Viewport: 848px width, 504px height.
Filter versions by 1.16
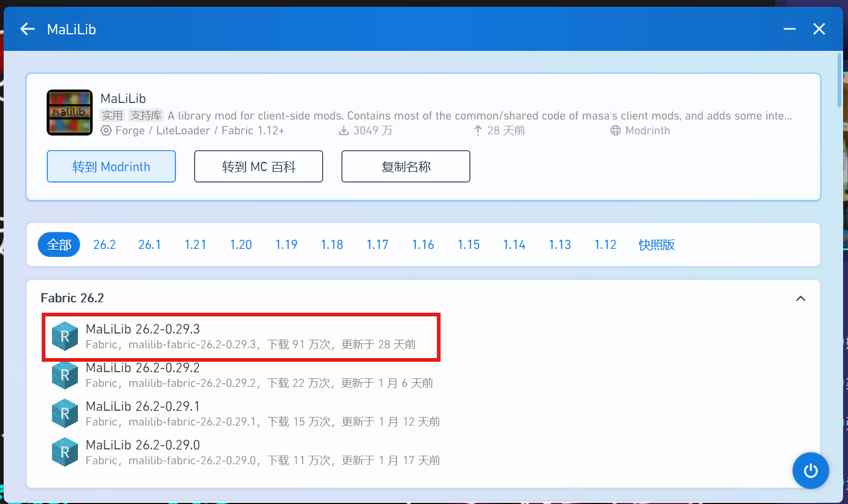423,245
